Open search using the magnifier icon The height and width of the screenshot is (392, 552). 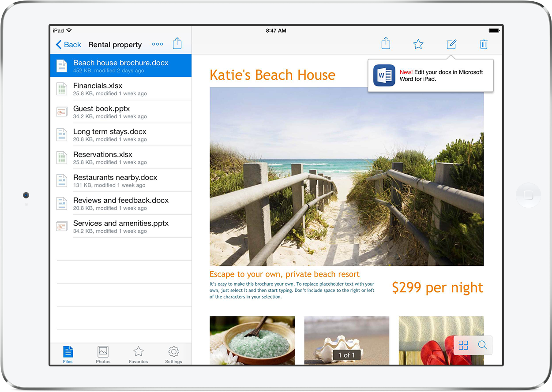482,345
